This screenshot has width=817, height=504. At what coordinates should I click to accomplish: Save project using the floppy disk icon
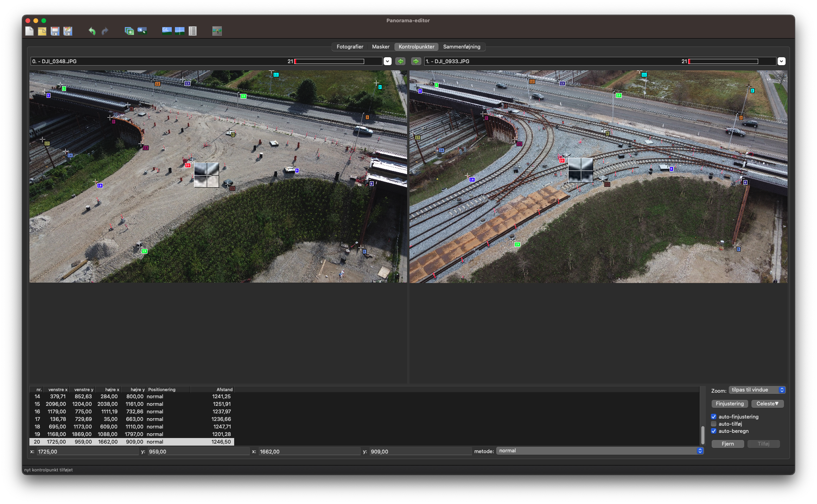coord(55,31)
